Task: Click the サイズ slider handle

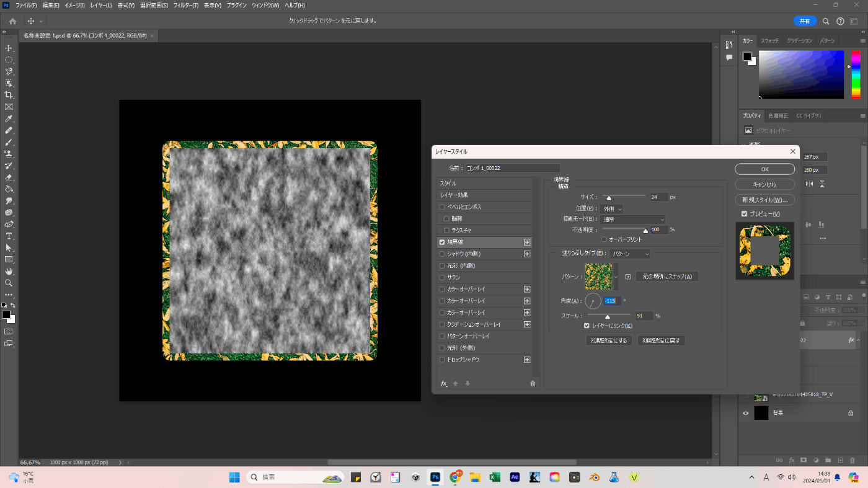Action: click(x=609, y=199)
